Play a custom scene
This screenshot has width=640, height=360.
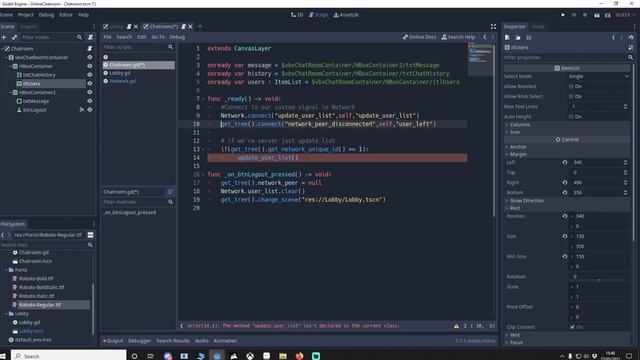[x=608, y=15]
